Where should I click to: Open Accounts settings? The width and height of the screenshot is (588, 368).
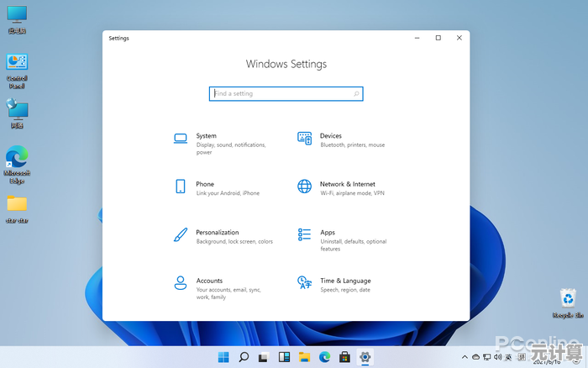click(209, 281)
